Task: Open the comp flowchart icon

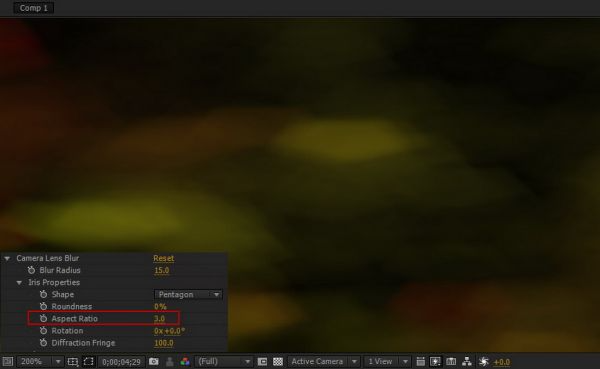Action: pos(467,362)
